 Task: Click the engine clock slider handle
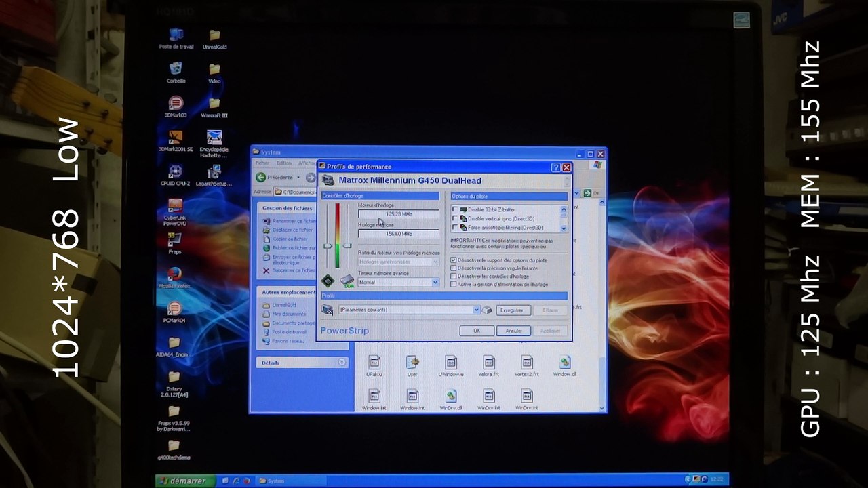coord(328,245)
